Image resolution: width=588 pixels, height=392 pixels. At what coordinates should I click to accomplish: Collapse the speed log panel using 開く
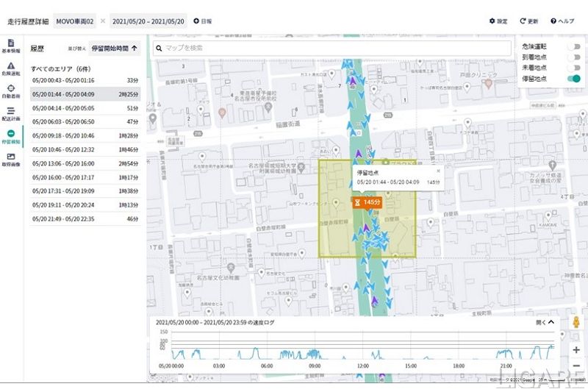(545, 322)
